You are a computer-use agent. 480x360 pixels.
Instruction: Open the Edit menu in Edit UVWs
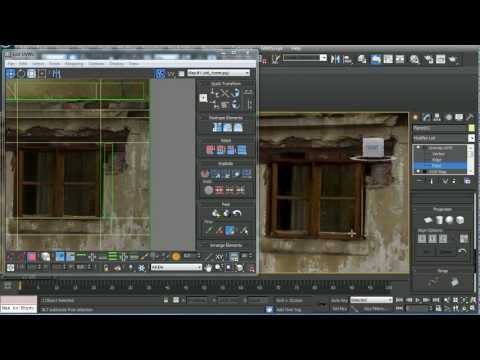(x=23, y=63)
